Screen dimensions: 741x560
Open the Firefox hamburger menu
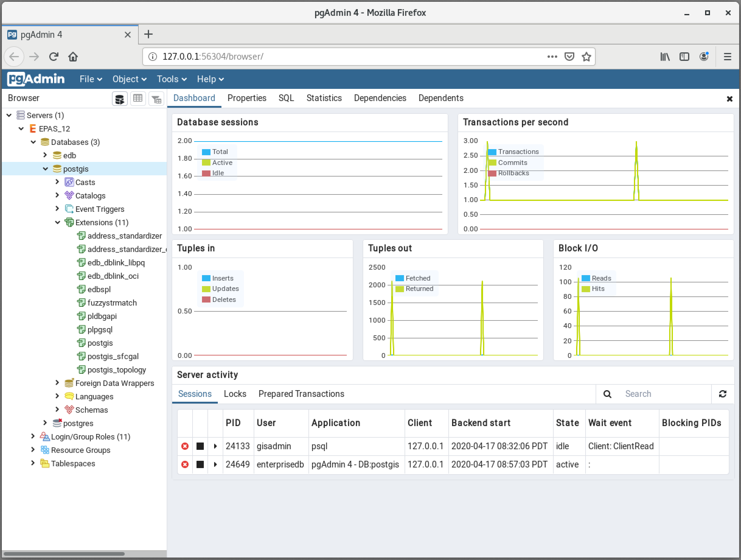coord(727,57)
